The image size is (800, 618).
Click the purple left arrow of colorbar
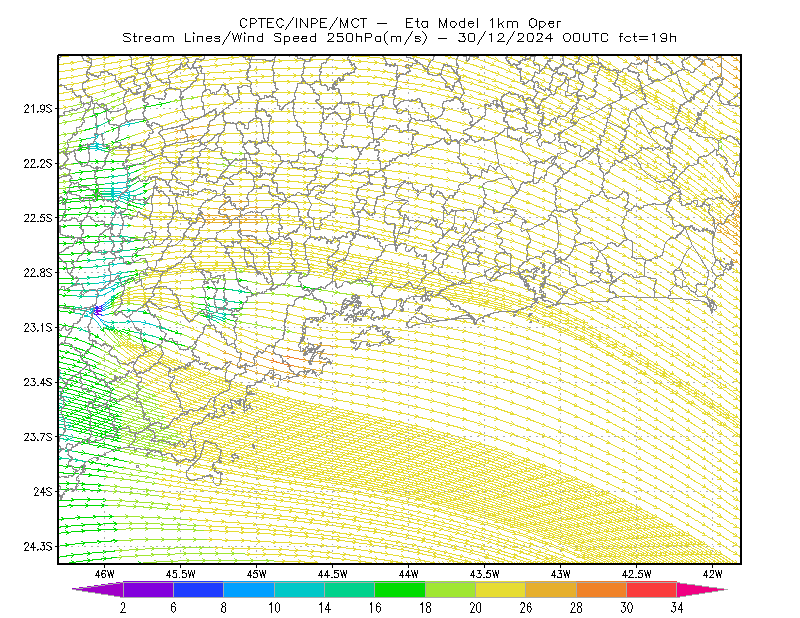coord(97,589)
